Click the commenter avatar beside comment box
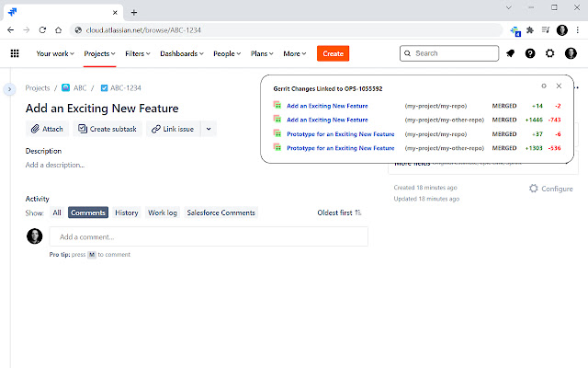 [35, 236]
